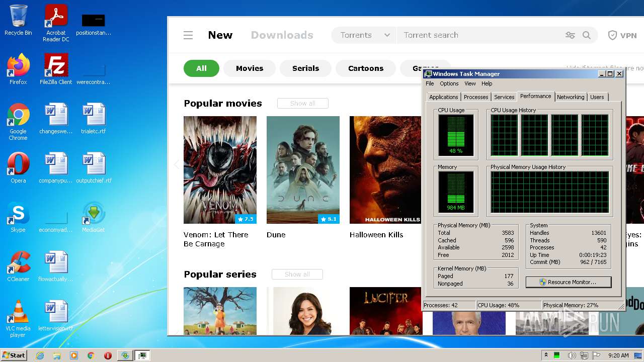Open the Start menu
Viewport: 644px width, 362px height.
14,355
